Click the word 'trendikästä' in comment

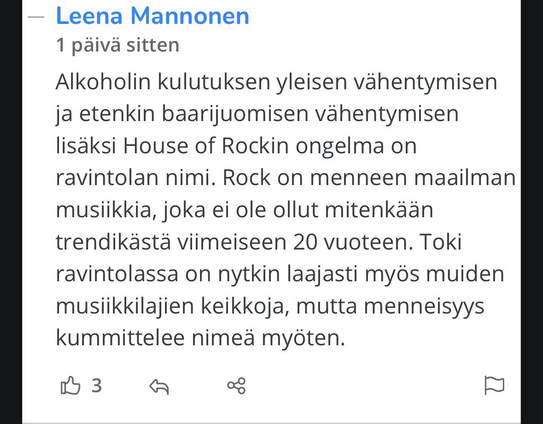pyautogui.click(x=113, y=242)
